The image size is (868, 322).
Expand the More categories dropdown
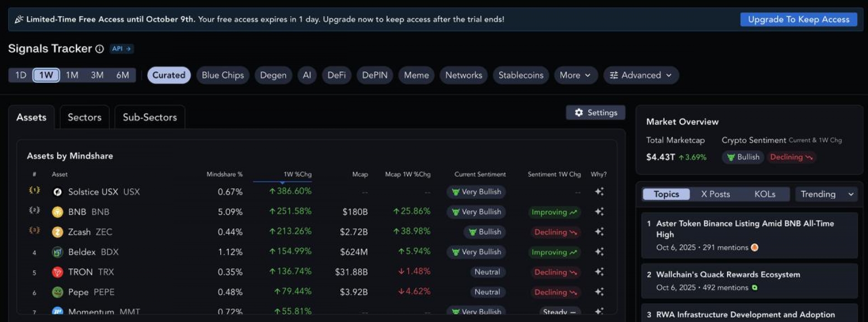click(575, 75)
